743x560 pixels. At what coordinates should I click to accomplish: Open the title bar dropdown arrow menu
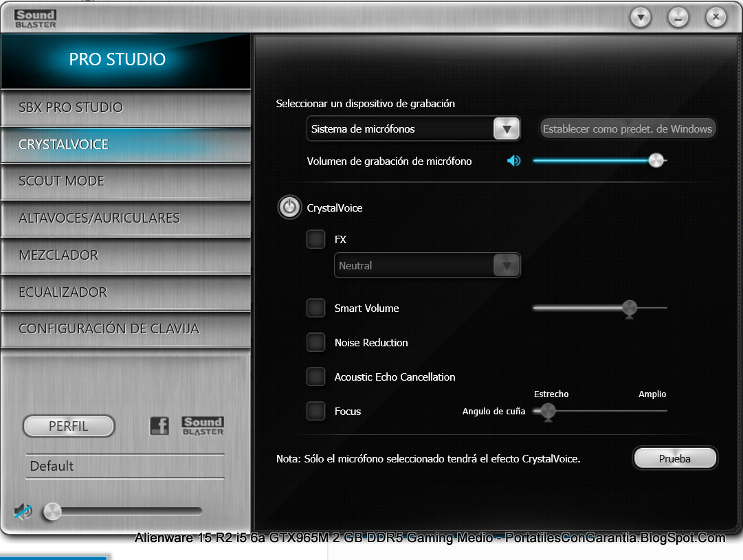[x=641, y=18]
